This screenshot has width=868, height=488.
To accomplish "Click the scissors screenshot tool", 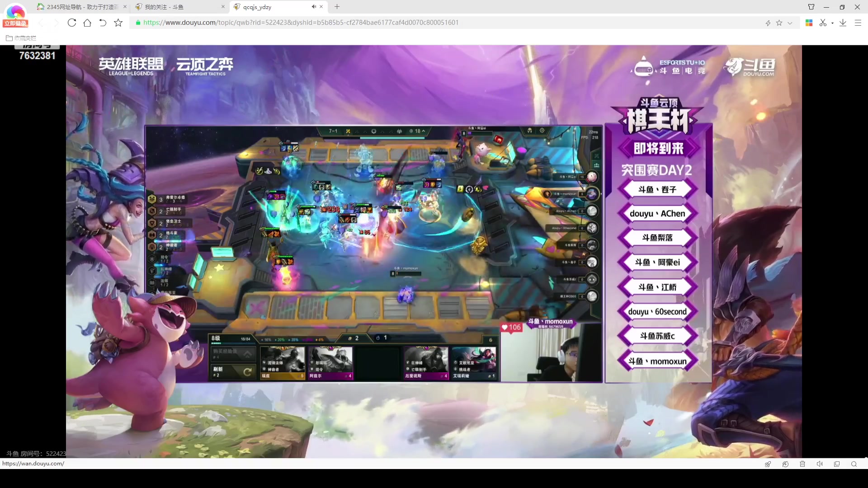I will (x=823, y=23).
